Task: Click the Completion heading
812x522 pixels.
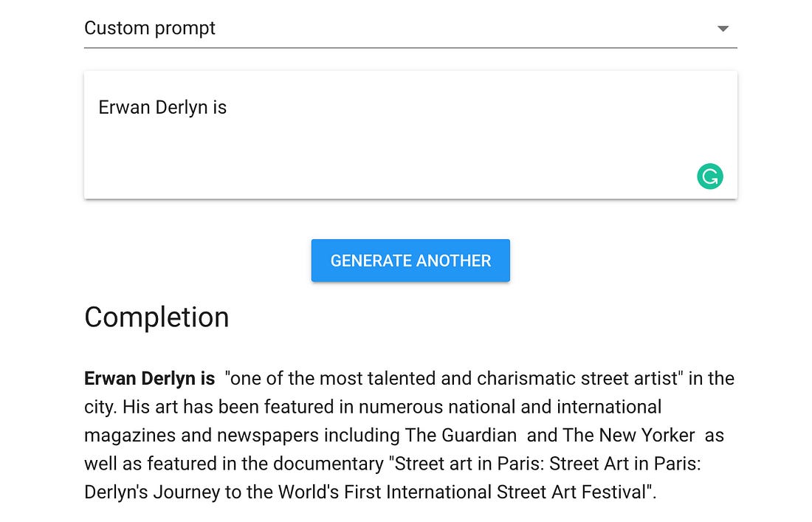Action: coord(156,317)
